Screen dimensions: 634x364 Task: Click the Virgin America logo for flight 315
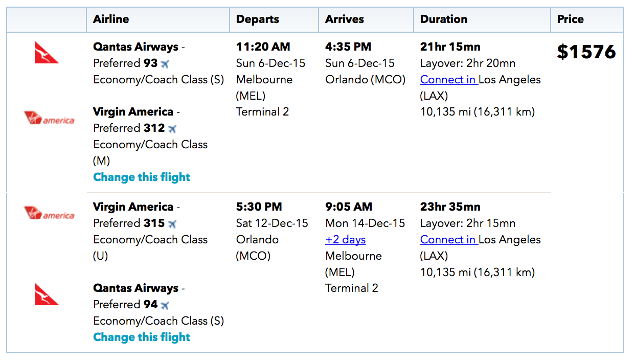click(x=49, y=213)
